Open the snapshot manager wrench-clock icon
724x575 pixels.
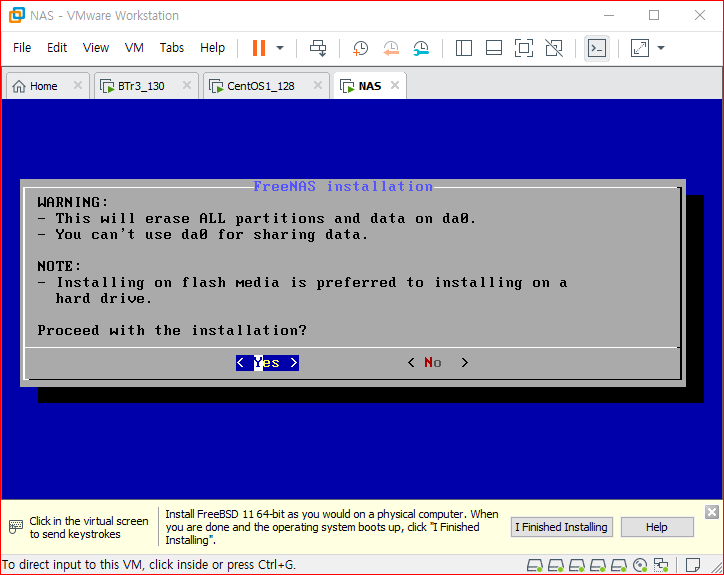tap(421, 48)
